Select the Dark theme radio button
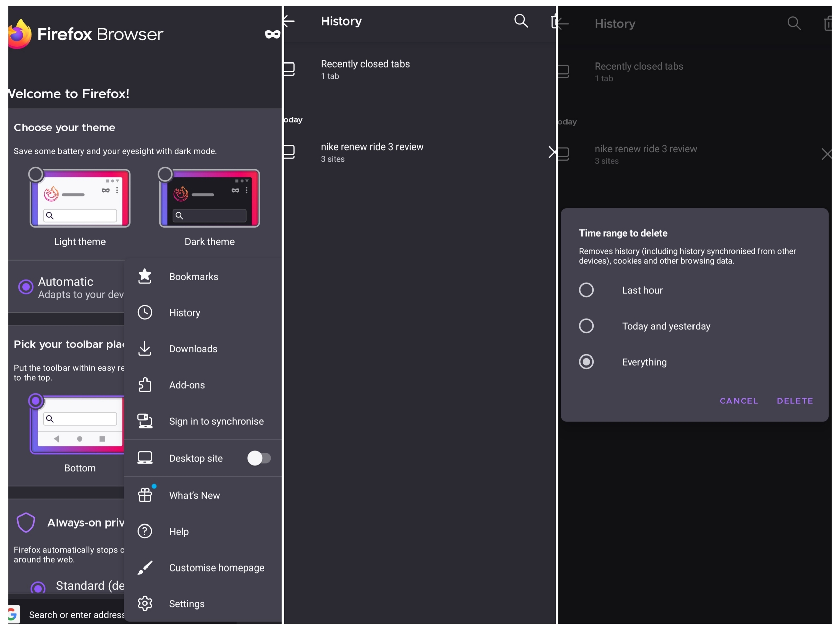The image size is (840, 630). coord(165,175)
